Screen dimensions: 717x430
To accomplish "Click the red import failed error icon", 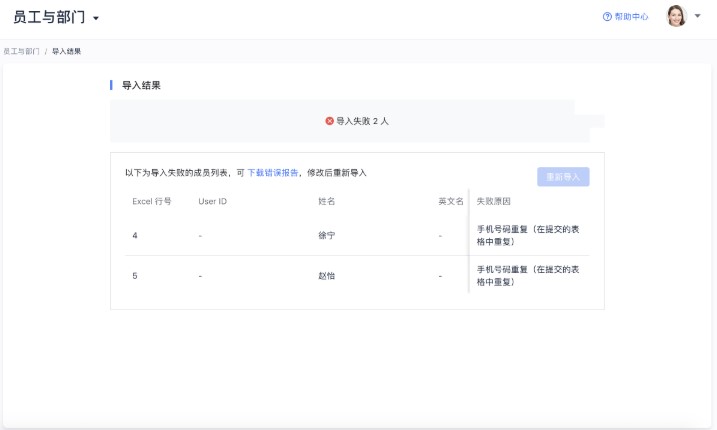I will [x=329, y=120].
